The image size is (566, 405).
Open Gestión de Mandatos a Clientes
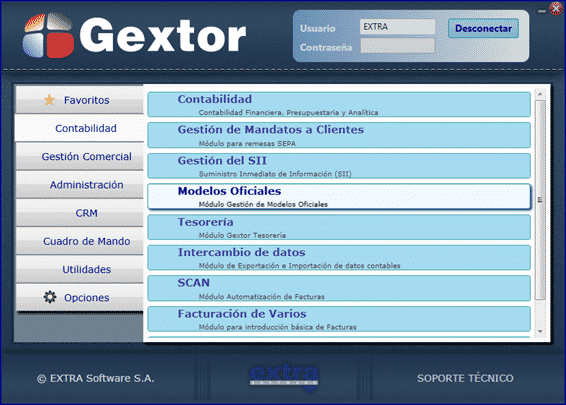[x=339, y=135]
